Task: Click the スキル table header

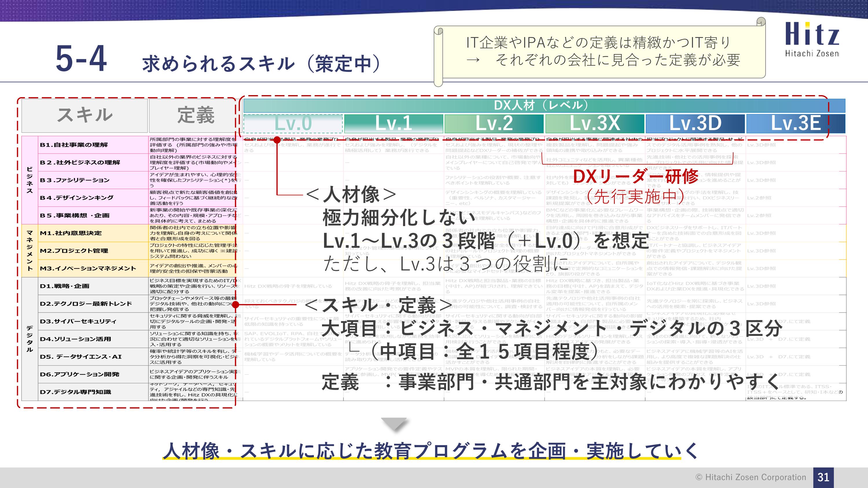Action: (84, 115)
